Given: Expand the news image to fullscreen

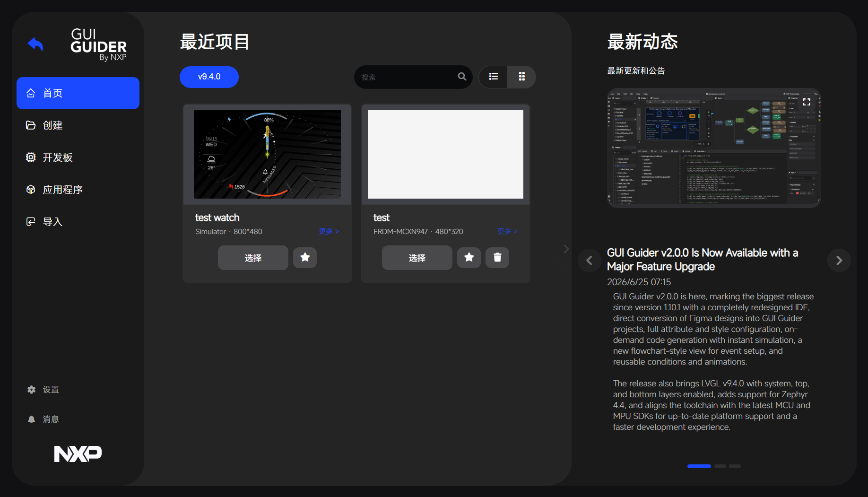Looking at the screenshot, I should pos(807,102).
